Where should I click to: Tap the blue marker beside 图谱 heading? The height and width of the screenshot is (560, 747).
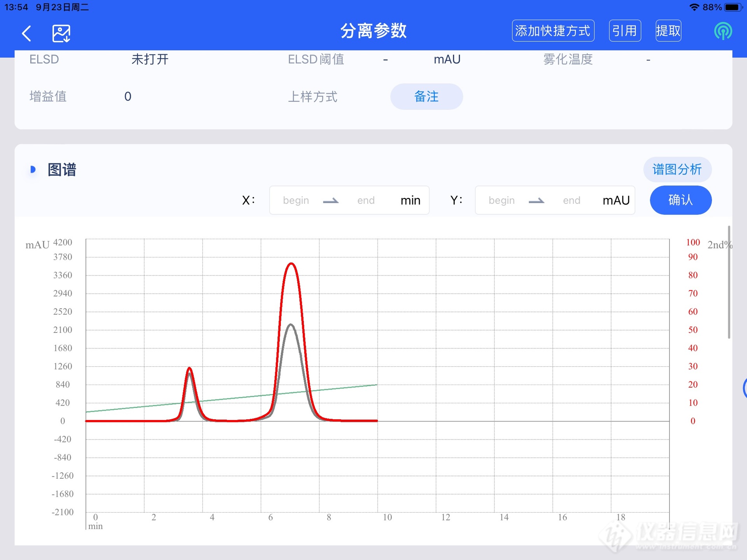tap(33, 170)
